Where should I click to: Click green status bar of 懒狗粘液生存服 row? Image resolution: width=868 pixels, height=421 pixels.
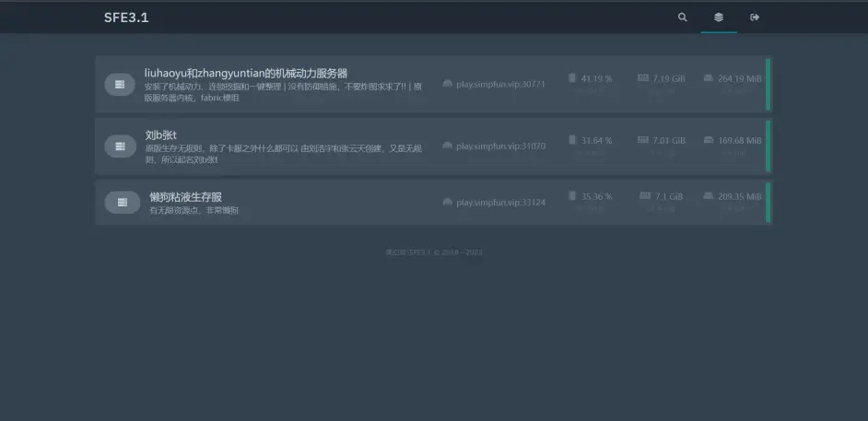(x=768, y=203)
